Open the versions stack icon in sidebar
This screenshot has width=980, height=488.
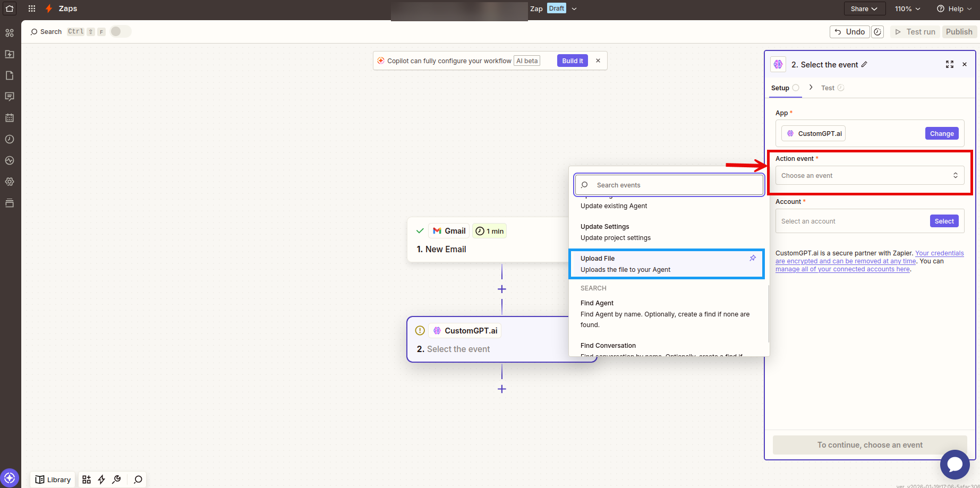click(10, 203)
